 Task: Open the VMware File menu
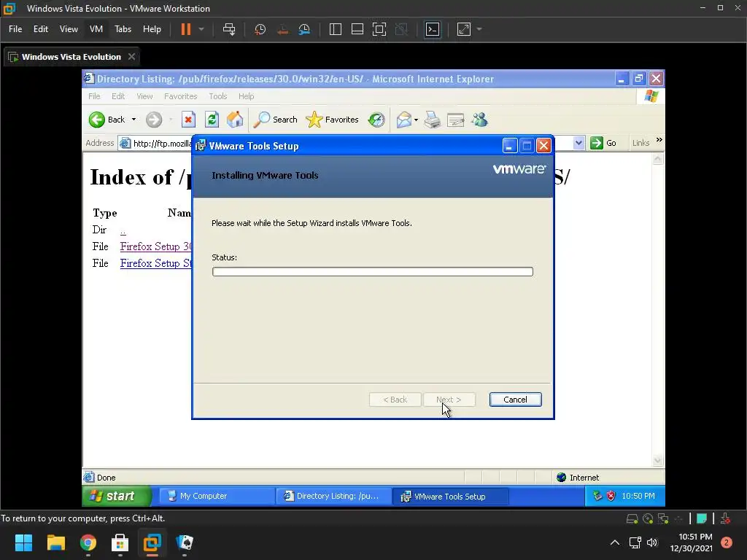tap(15, 29)
